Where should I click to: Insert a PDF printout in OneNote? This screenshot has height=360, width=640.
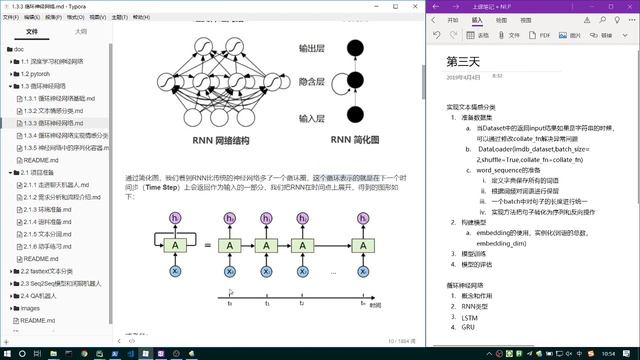coord(540,36)
